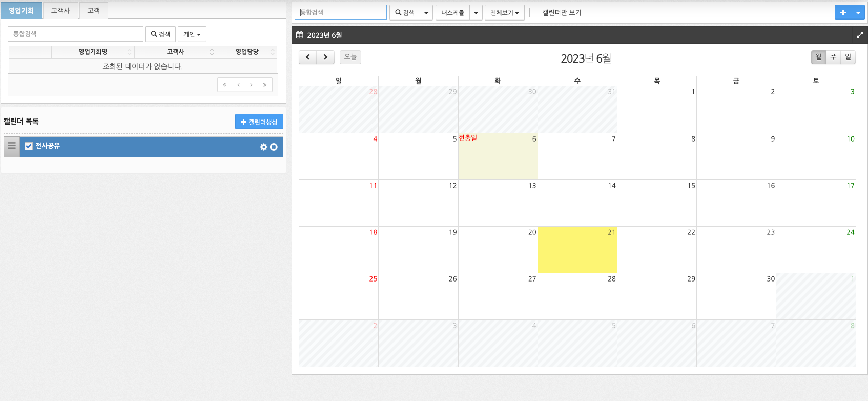
Task: Go to last page in 영업기회 pagination
Action: tap(265, 85)
